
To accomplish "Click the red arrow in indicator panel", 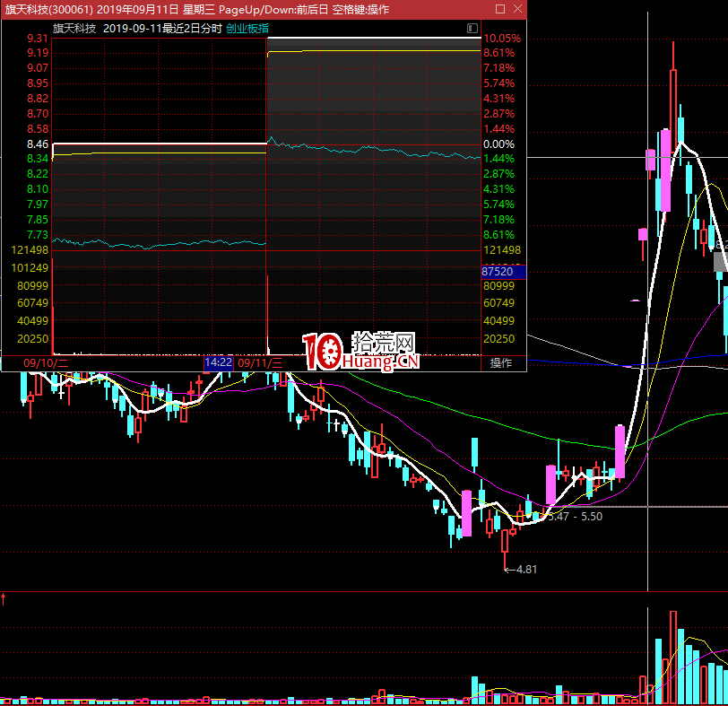I will coord(4,599).
